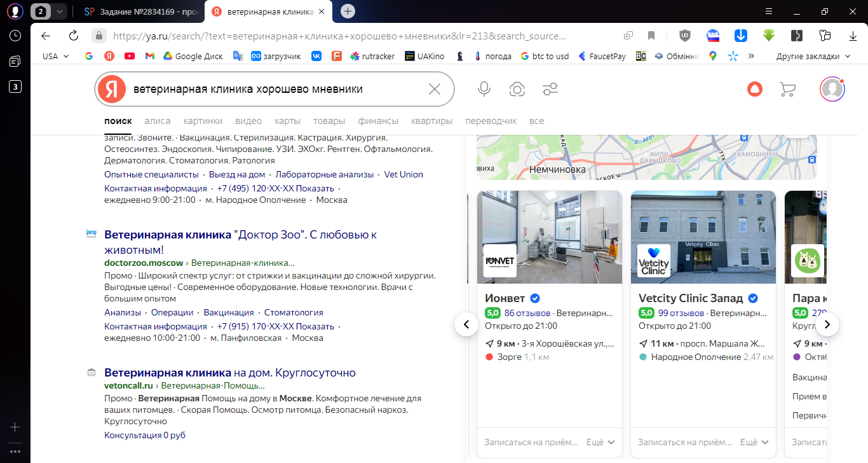868x463 pixels.
Task: Open the FaucetPay bookmark
Action: [x=601, y=56]
